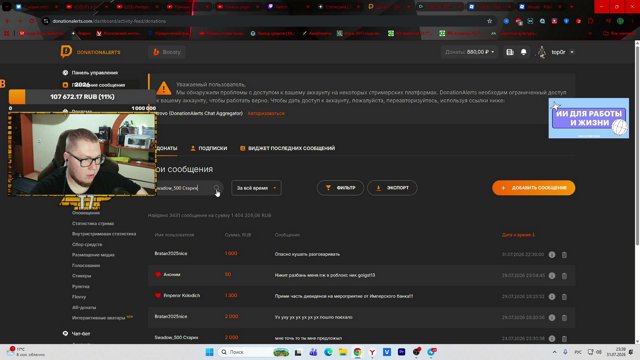
Task: Open Сбор средств in the sidebar
Action: pos(87,244)
